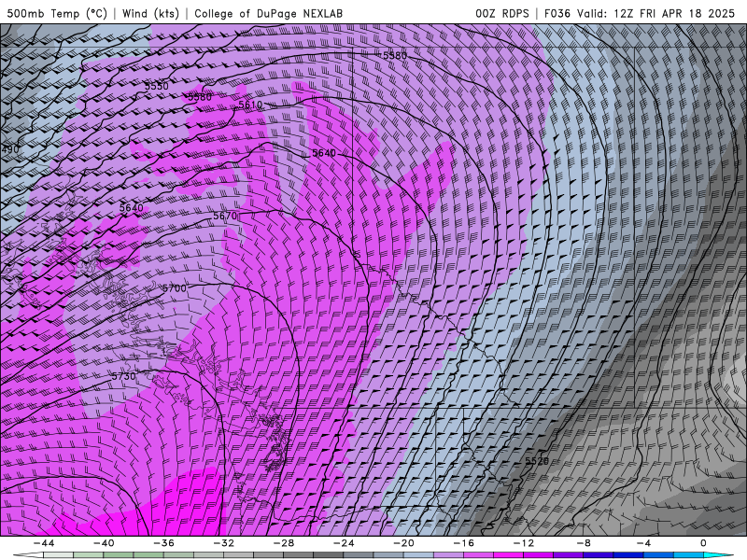Click the '00Z RDPS' model run label
Viewport: 747px width, 560px height.
(x=502, y=13)
